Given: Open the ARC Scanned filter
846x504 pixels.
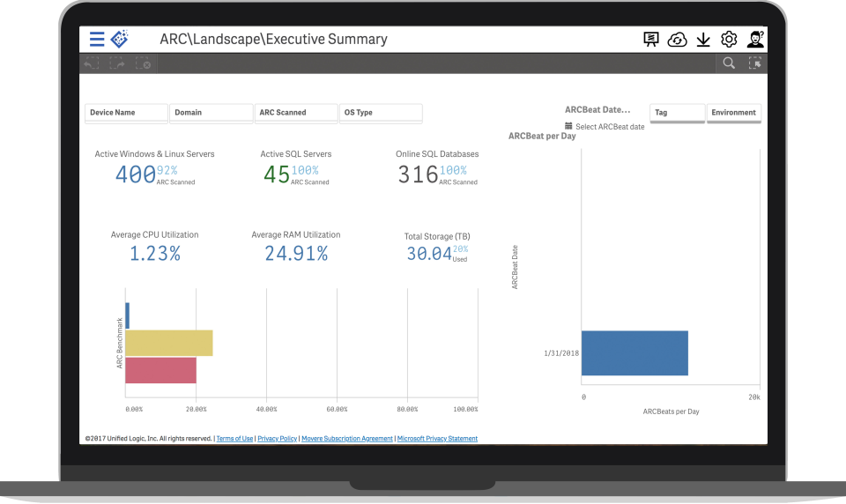Looking at the screenshot, I should tap(296, 113).
